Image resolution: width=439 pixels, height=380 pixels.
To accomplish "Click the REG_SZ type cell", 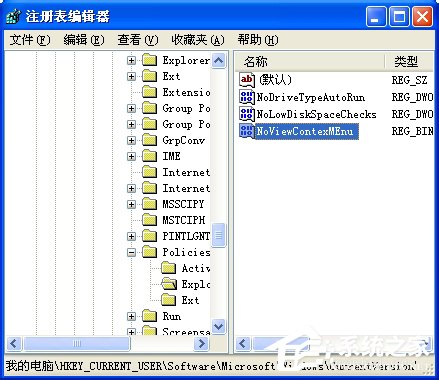I will click(x=409, y=80).
